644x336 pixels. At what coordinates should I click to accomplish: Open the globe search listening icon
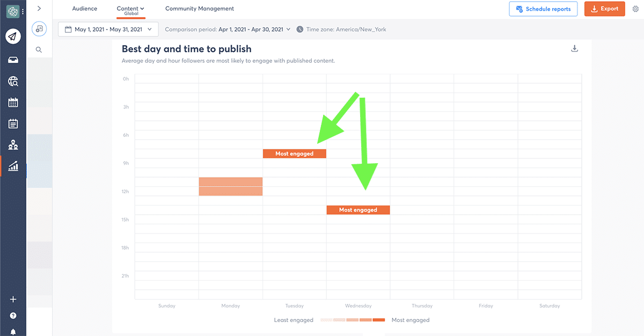[13, 82]
